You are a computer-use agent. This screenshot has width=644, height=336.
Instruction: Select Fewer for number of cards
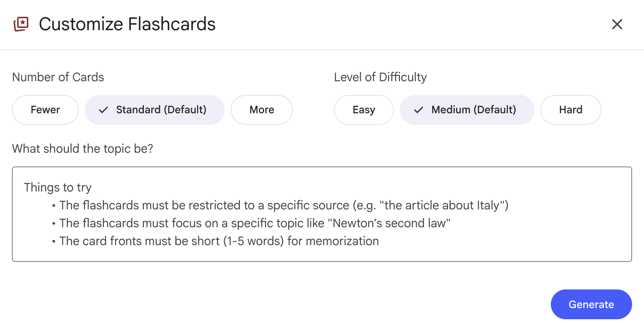point(45,110)
